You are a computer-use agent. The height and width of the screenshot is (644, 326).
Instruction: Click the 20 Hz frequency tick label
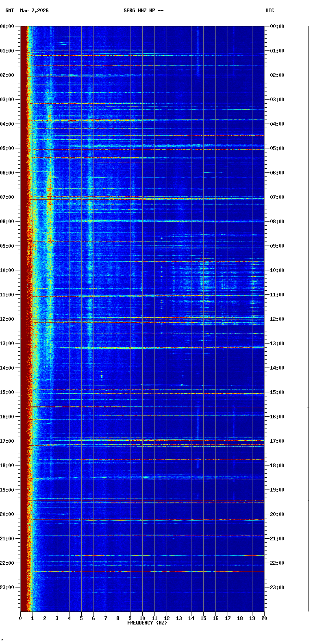tap(264, 618)
